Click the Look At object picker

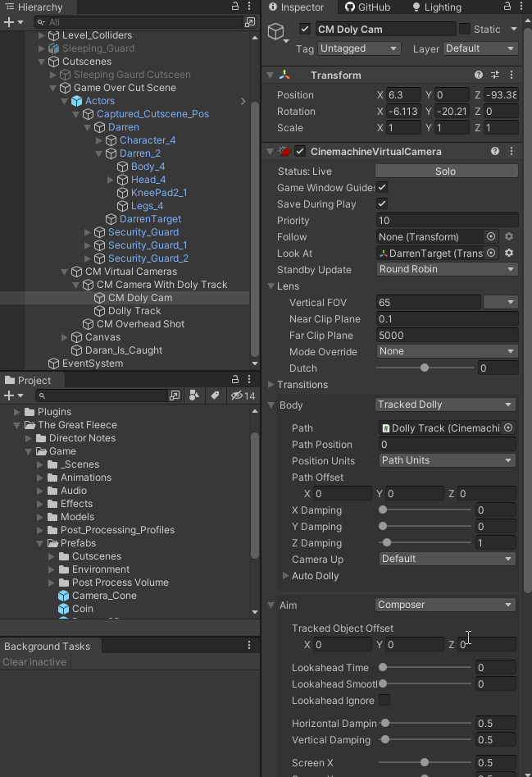click(x=490, y=254)
